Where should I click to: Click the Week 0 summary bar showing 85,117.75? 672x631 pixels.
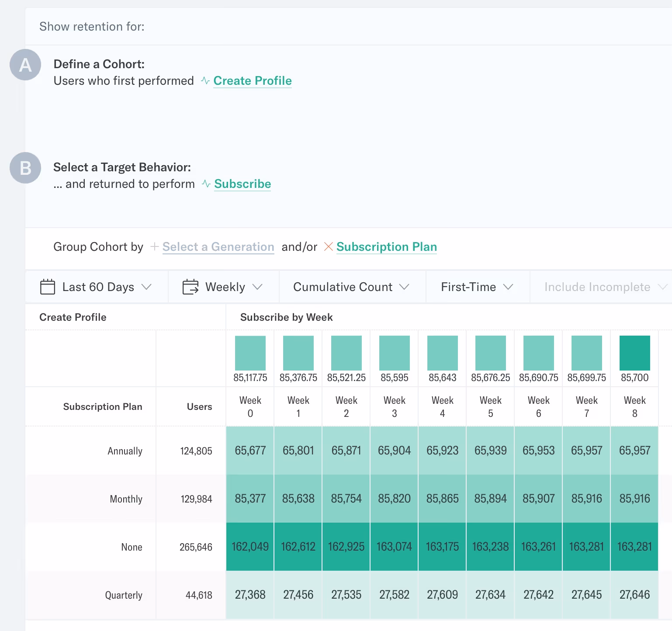(x=250, y=353)
